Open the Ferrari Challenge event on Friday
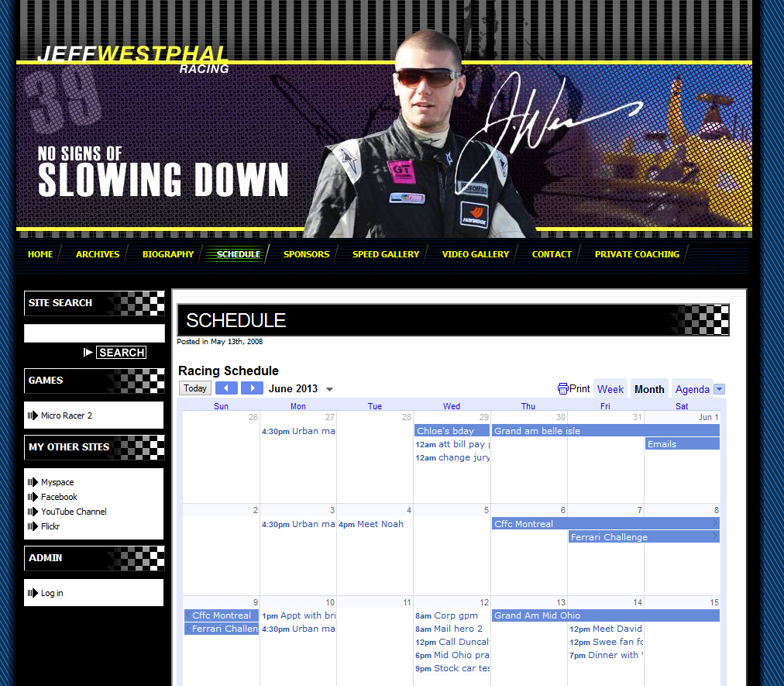The height and width of the screenshot is (686, 784). [643, 537]
